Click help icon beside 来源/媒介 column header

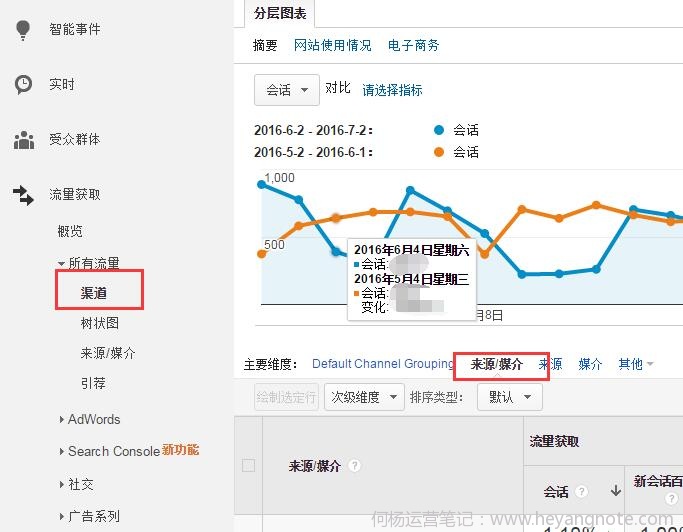[355, 466]
